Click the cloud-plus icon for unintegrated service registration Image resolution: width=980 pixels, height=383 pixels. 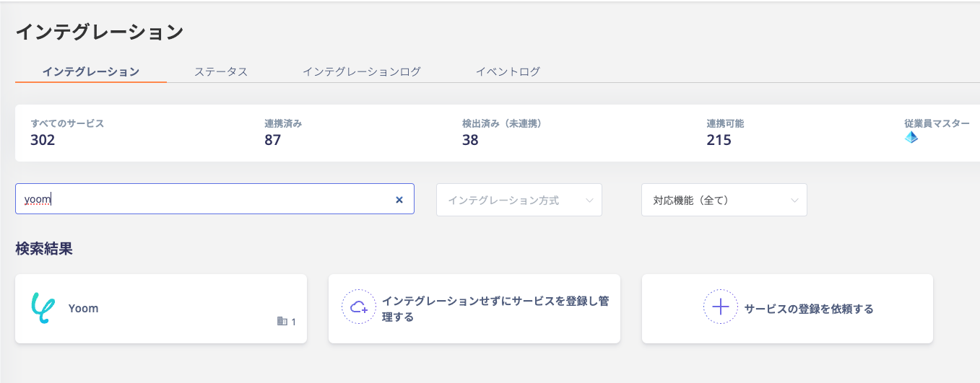click(359, 308)
